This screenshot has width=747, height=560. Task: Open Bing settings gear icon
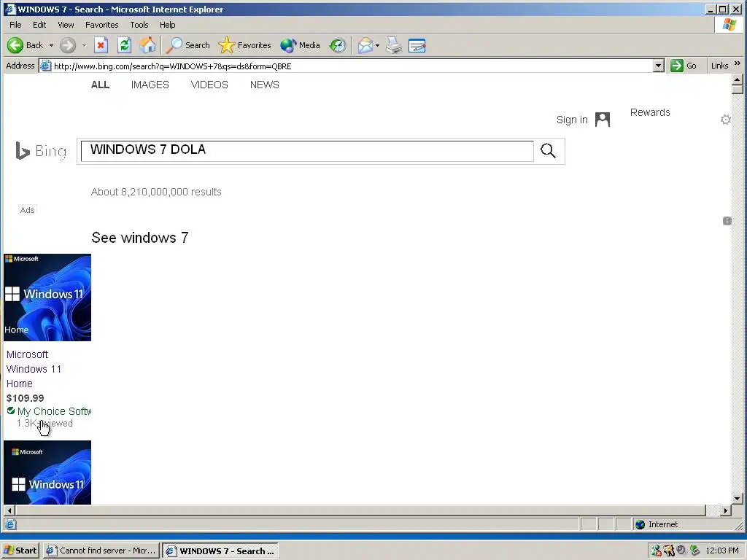pos(726,120)
